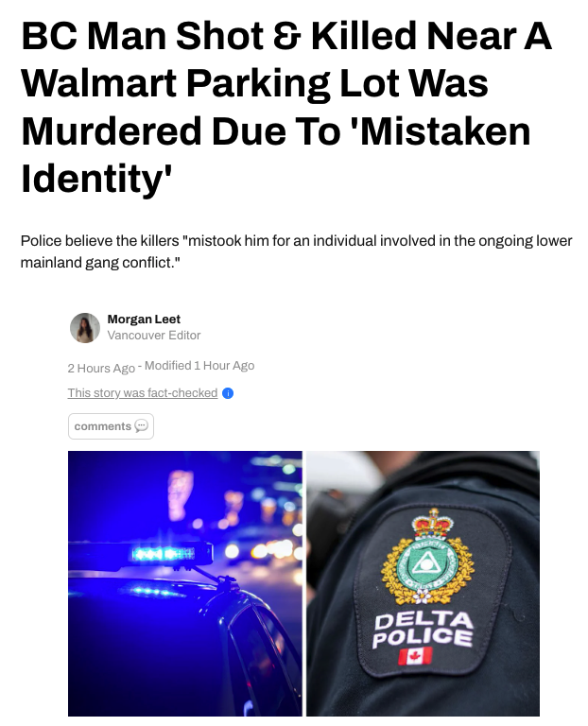Click 'This story was fact-checked' link

coord(143,392)
